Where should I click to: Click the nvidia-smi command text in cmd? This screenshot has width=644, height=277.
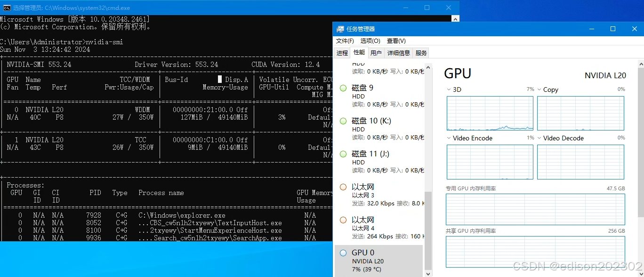click(x=105, y=42)
